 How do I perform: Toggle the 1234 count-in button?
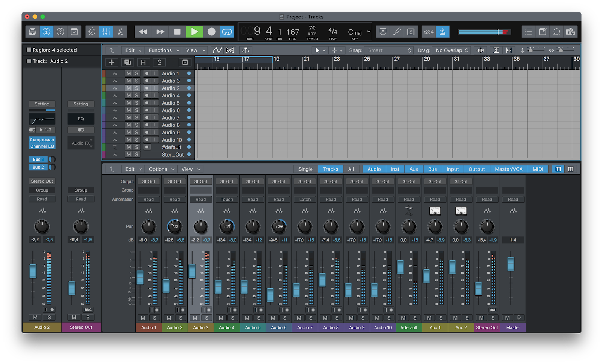(x=429, y=32)
